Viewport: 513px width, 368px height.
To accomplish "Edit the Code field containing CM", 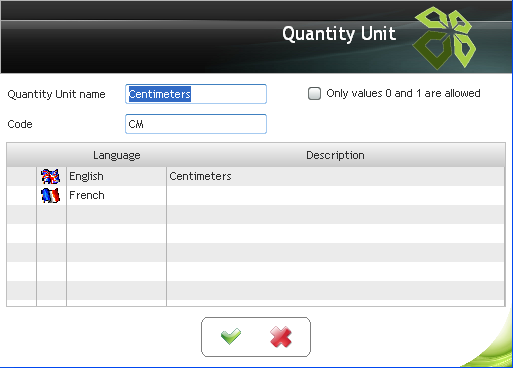I will [x=196, y=124].
